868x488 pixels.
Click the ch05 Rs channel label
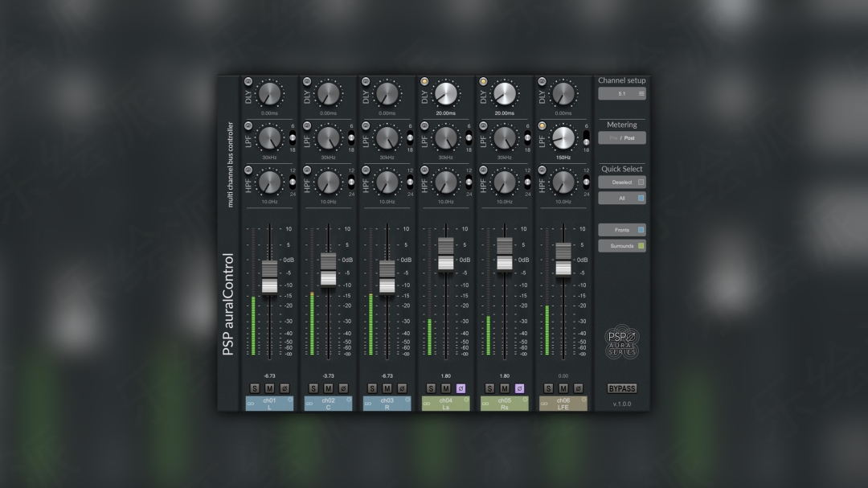(504, 404)
